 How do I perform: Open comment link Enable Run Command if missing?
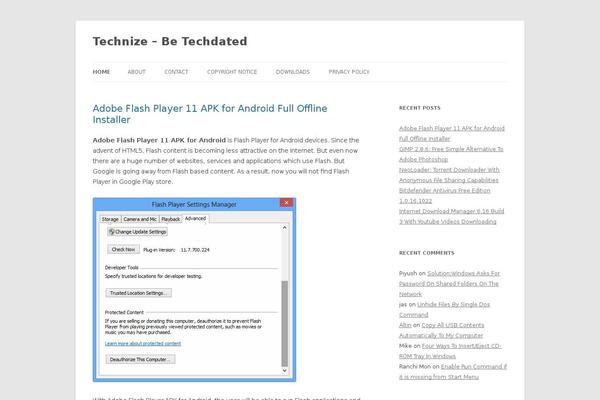click(x=453, y=371)
